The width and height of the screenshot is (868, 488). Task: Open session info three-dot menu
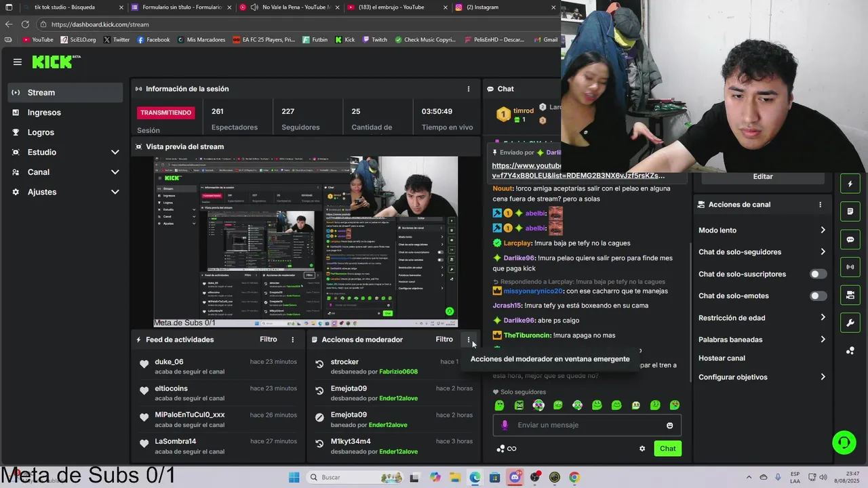(x=468, y=89)
